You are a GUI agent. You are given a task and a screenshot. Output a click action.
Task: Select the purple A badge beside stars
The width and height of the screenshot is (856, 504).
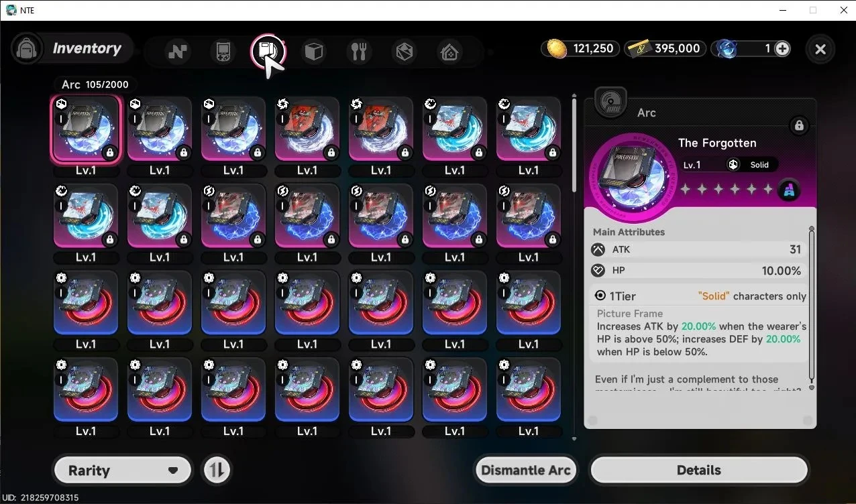tap(789, 190)
